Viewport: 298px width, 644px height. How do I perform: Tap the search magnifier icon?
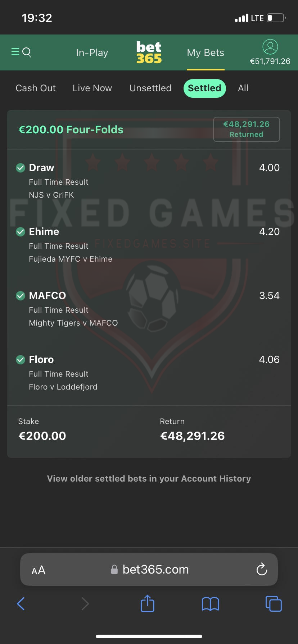(27, 52)
